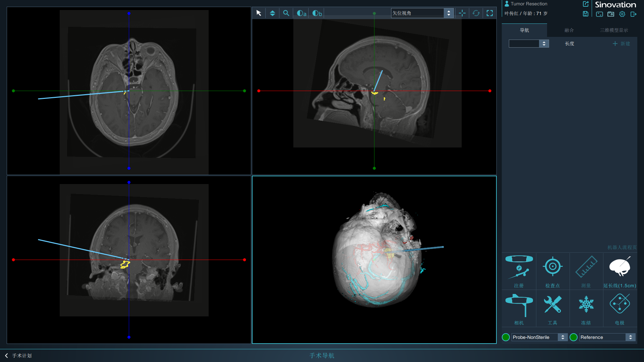Open the 矢位视角 view dropdown
The width and height of the screenshot is (644, 362).
[x=422, y=13]
